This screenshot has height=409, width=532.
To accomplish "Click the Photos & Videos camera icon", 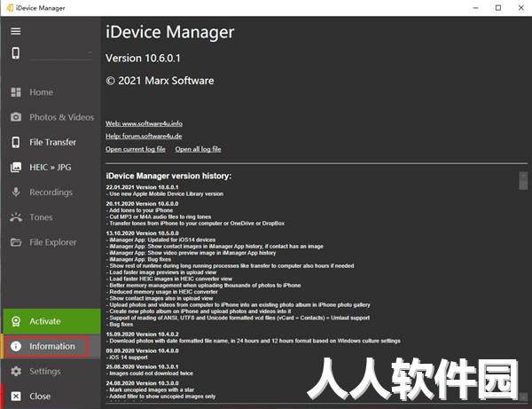I will tap(16, 117).
